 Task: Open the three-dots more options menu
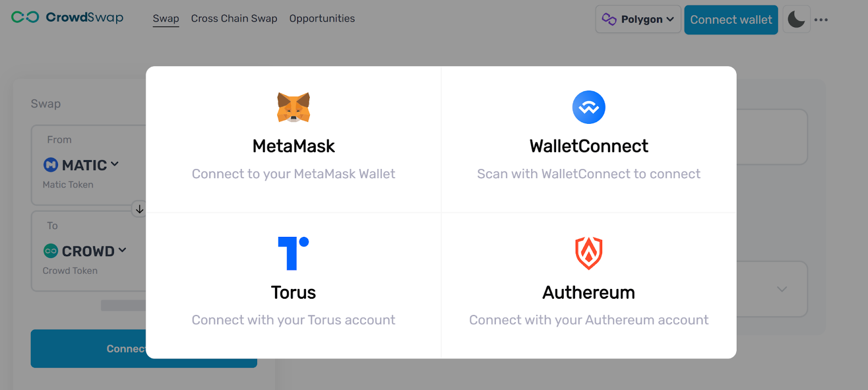[x=821, y=20]
